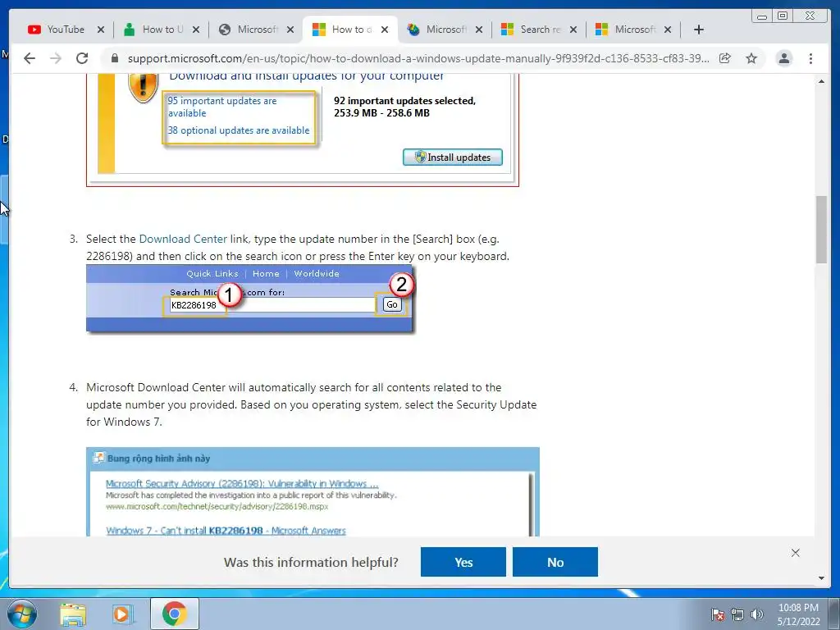Screen dimensions: 840x630
Task: Open the Download Center link
Action: point(183,239)
